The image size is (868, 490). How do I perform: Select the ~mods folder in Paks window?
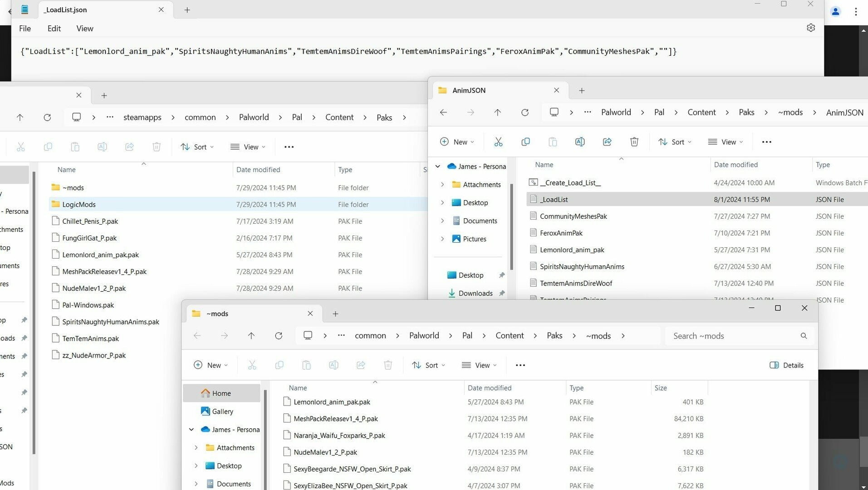pos(73,188)
